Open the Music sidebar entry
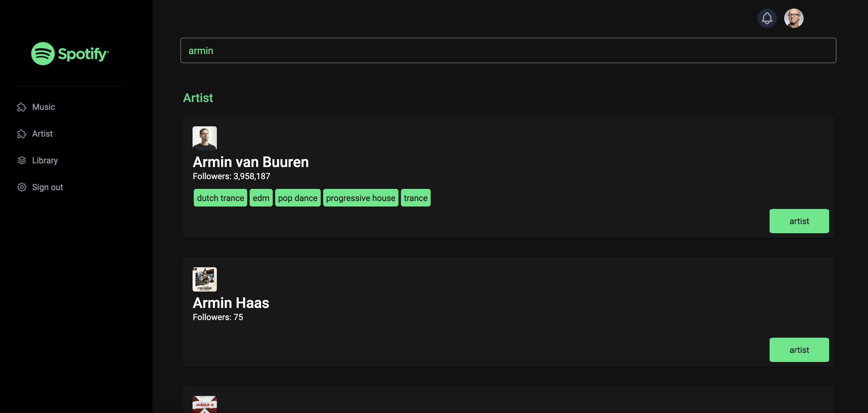The width and height of the screenshot is (868, 413). (x=43, y=107)
